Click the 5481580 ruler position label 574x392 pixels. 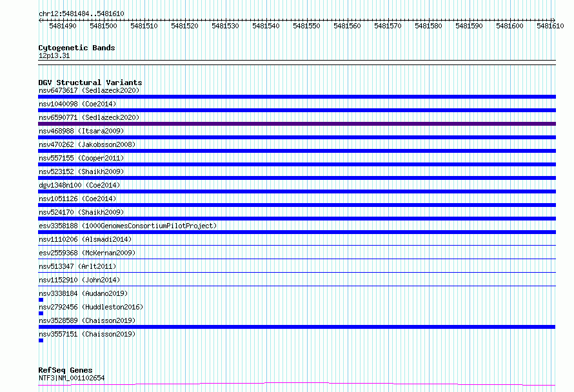(428, 26)
